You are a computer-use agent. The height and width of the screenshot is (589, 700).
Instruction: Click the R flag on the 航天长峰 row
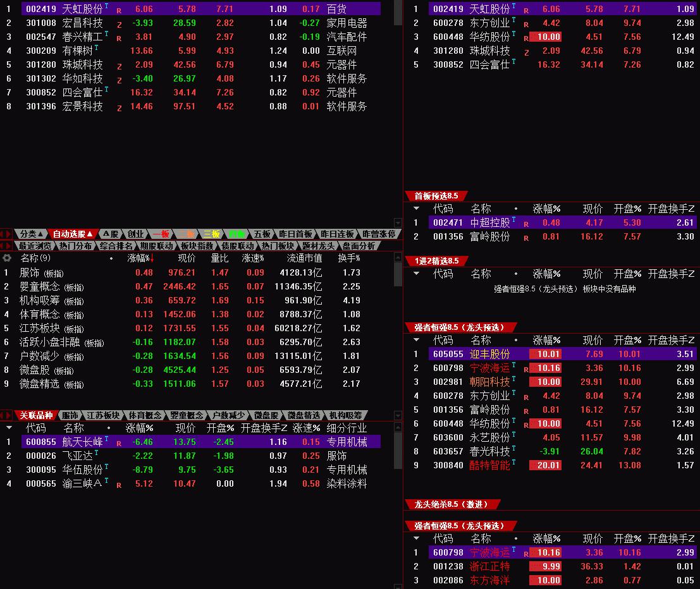120,444
